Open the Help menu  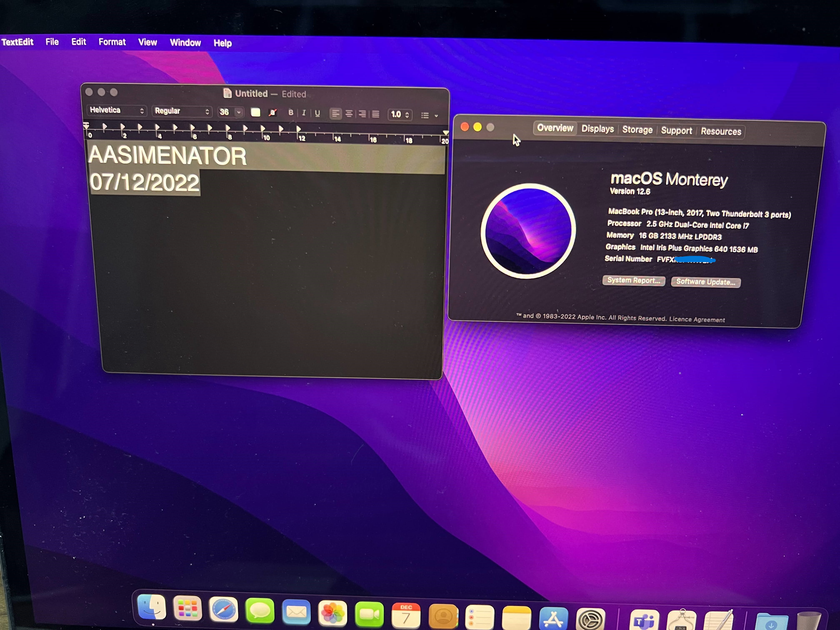(222, 43)
